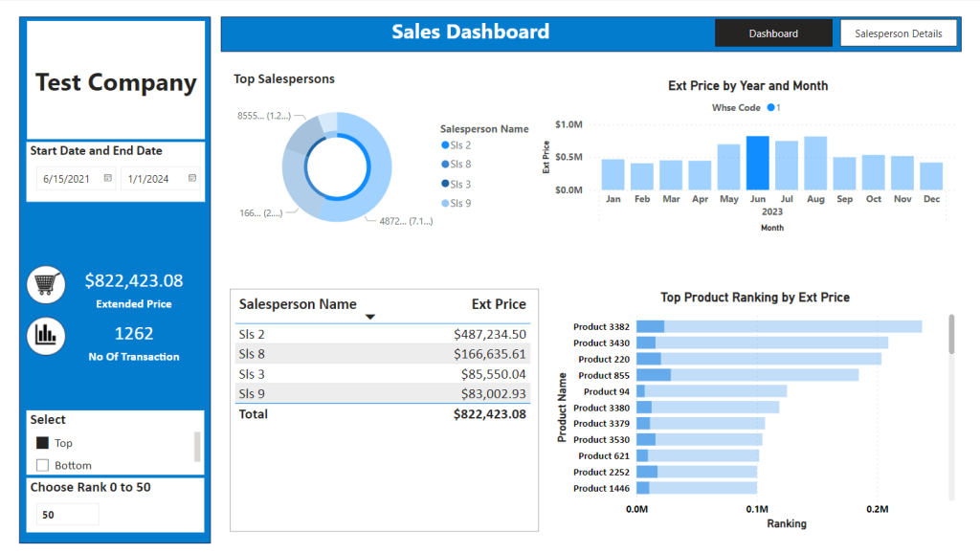The height and width of the screenshot is (553, 980).
Task: Switch to the Dashboard tab
Action: (x=773, y=33)
